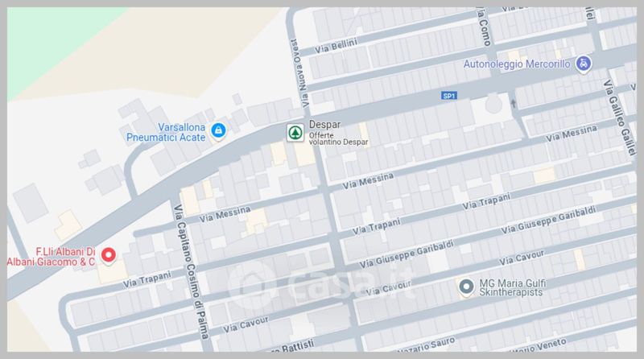Open the Autonoleggio Mercorillo car rental pin

pos(583,64)
